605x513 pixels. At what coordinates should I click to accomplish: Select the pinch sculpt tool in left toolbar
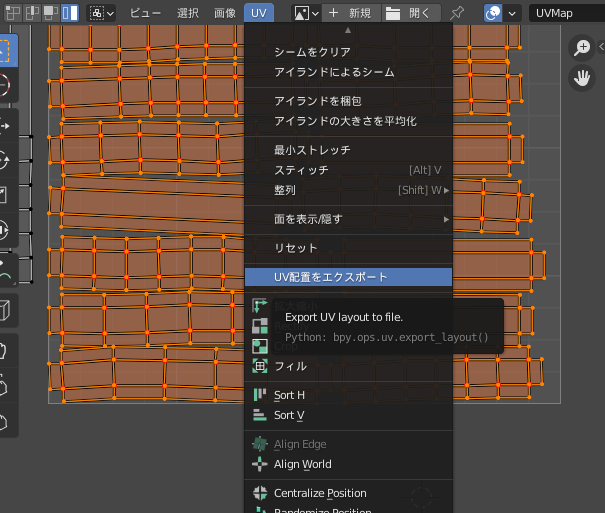coord(7,420)
